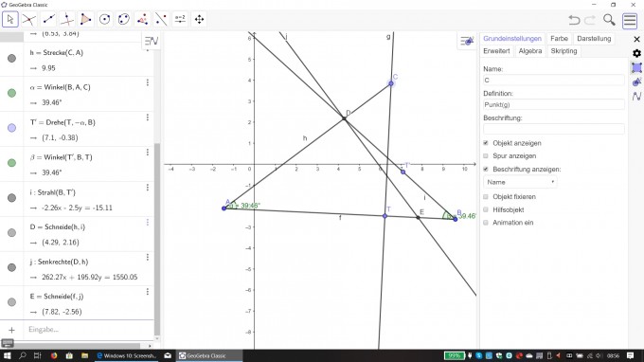This screenshot has height=362, width=644.
Task: Open options menu for j : Senkrechte(D, h)
Action: [148, 257]
